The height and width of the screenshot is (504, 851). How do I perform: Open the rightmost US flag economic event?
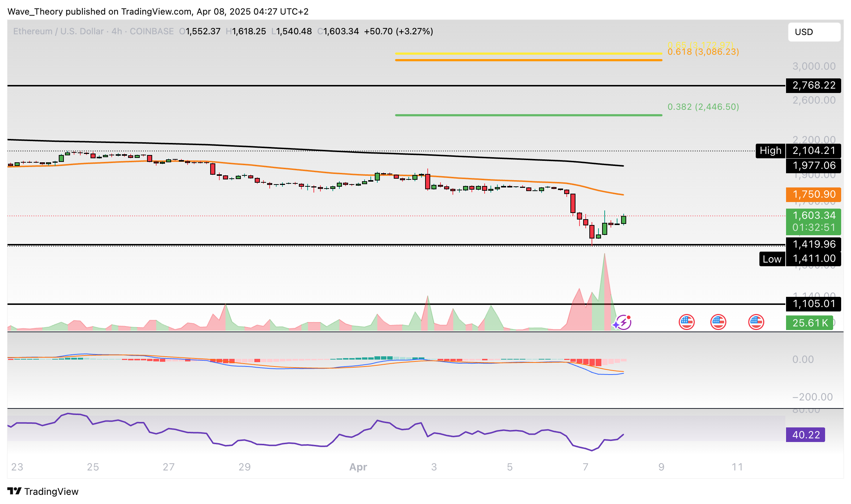[756, 322]
